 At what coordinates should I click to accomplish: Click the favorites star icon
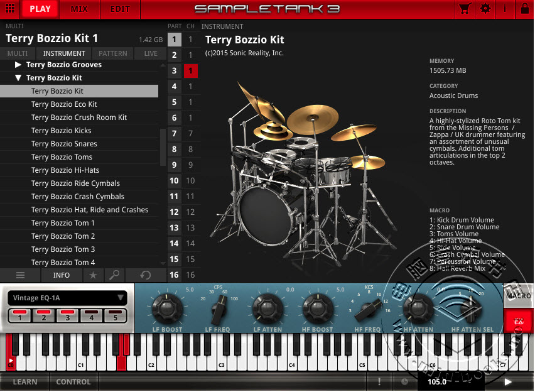click(x=92, y=275)
